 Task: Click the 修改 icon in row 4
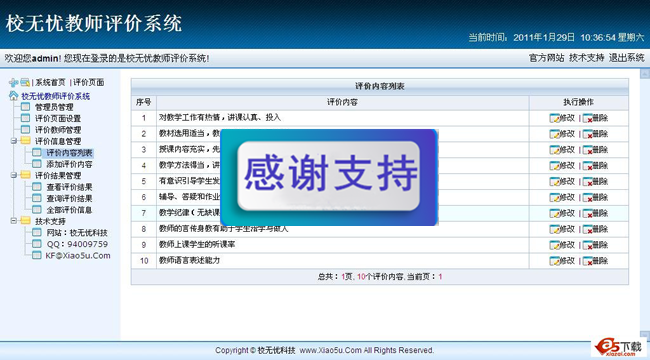[554, 166]
